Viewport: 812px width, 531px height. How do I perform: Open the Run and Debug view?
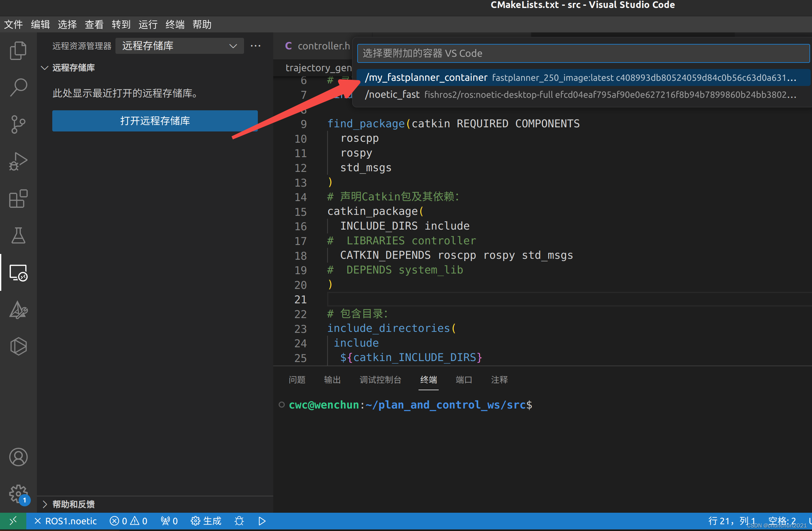click(x=18, y=161)
